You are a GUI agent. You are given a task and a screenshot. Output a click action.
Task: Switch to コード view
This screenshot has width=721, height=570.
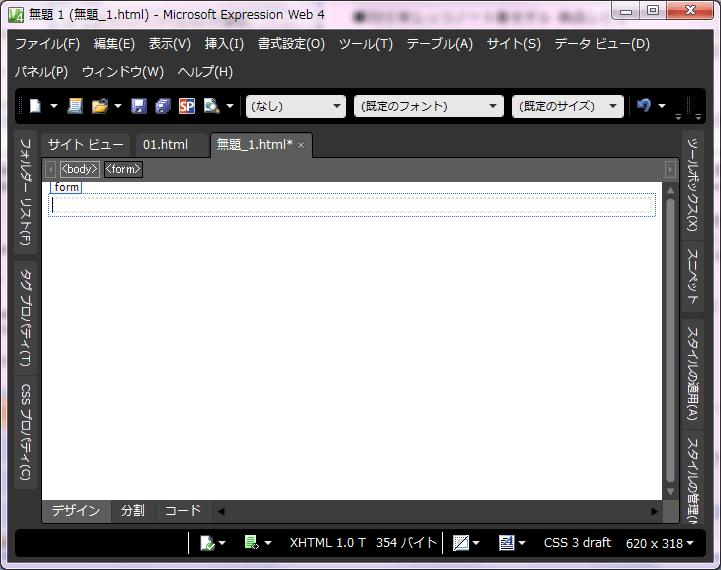coord(183,511)
